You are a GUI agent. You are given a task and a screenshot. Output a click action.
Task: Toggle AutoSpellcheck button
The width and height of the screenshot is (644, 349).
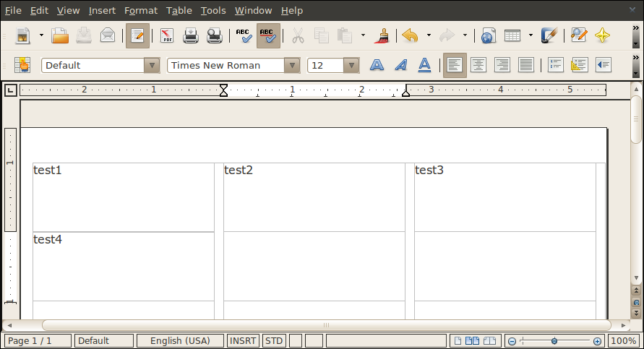(x=268, y=35)
